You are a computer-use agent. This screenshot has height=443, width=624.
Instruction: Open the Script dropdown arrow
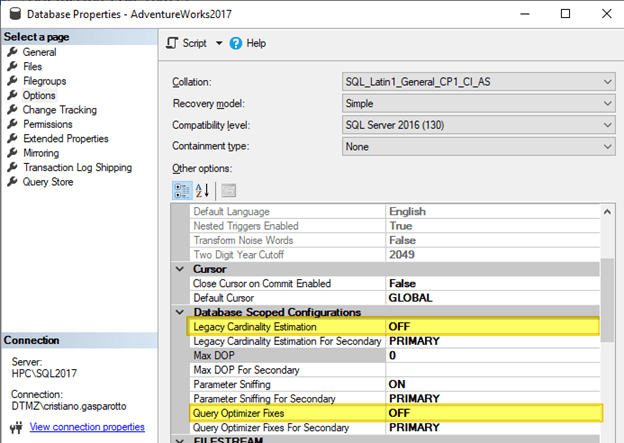pos(219,43)
